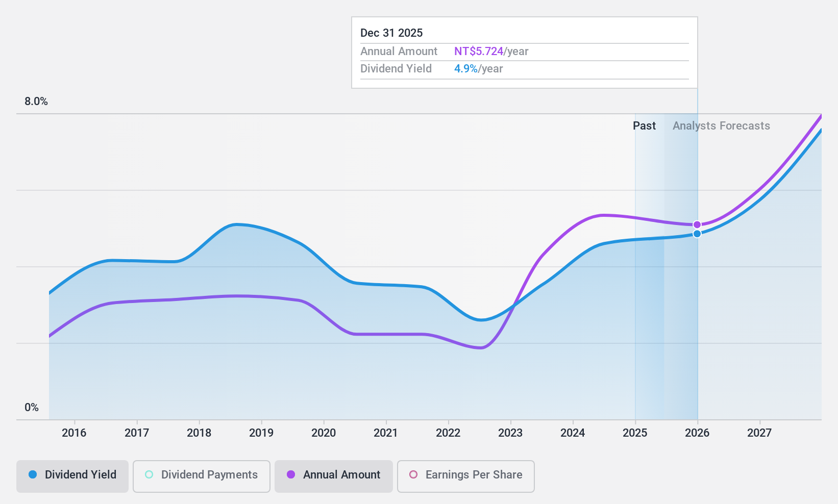Click the NT$5.724/year value in tooltip
Viewport: 838px width, 504px height.
[x=491, y=52]
